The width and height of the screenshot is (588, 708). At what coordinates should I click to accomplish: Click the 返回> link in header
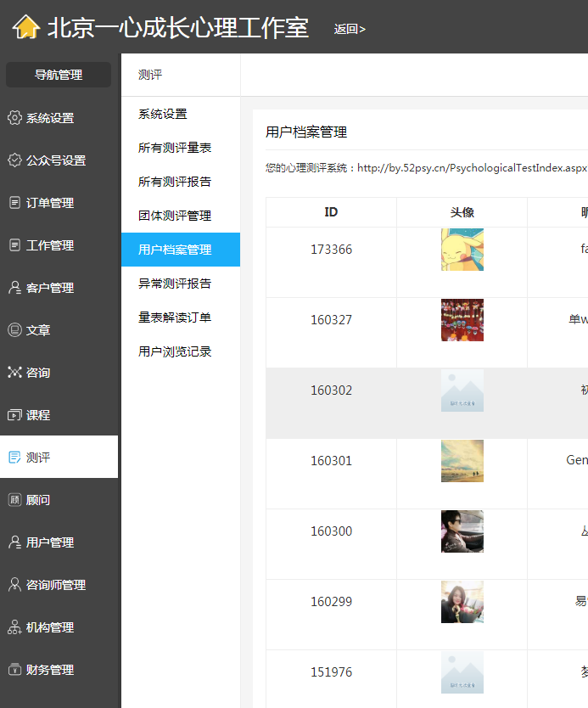click(x=350, y=30)
